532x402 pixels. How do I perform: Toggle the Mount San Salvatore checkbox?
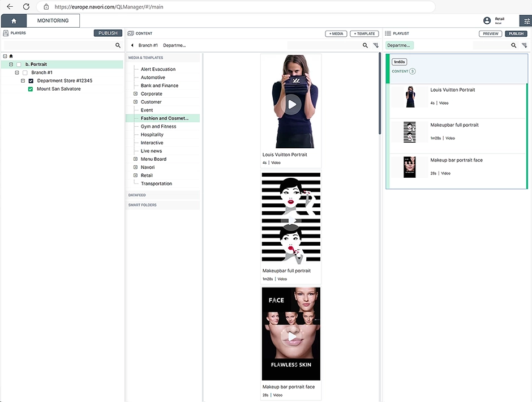(x=31, y=89)
